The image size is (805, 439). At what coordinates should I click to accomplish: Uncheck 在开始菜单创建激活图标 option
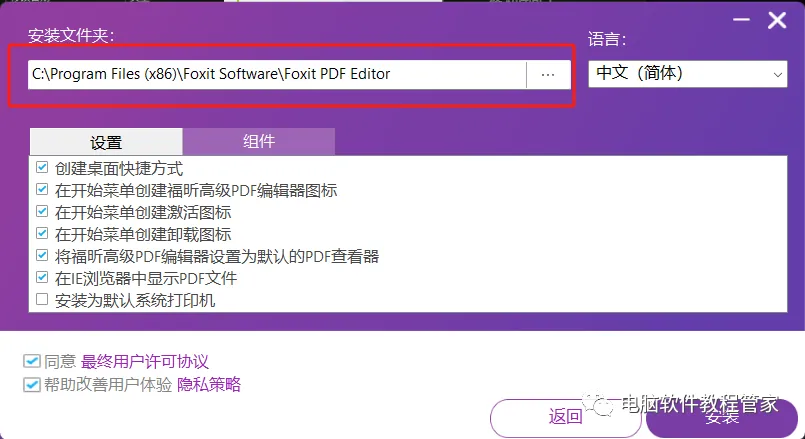coord(42,212)
